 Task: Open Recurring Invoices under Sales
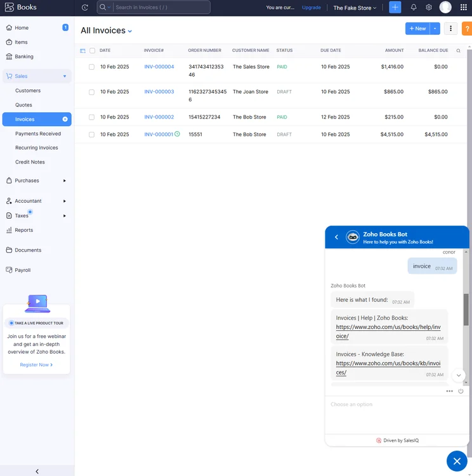point(36,148)
